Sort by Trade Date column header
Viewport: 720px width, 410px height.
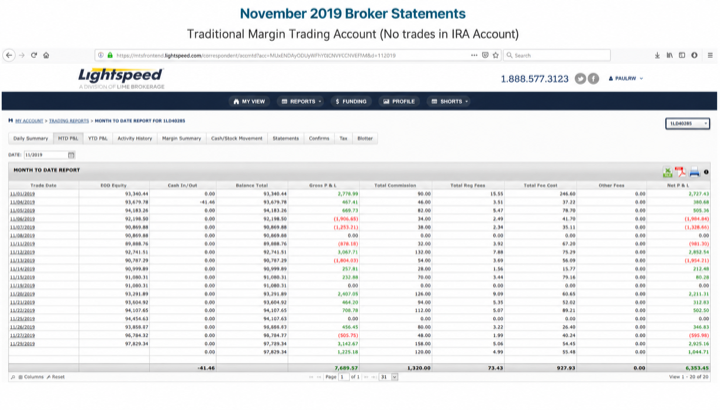pyautogui.click(x=44, y=185)
